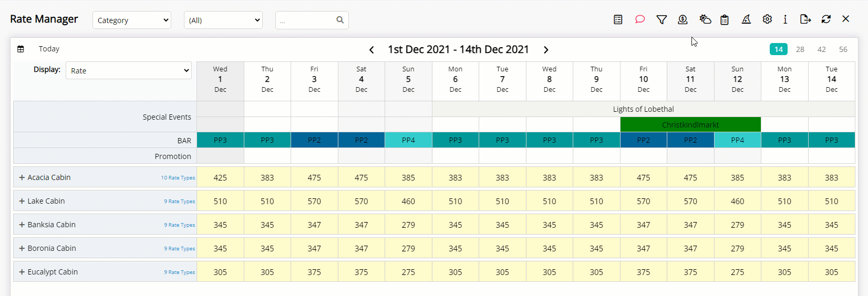Click the pink speech bubble comments icon

[x=639, y=19]
